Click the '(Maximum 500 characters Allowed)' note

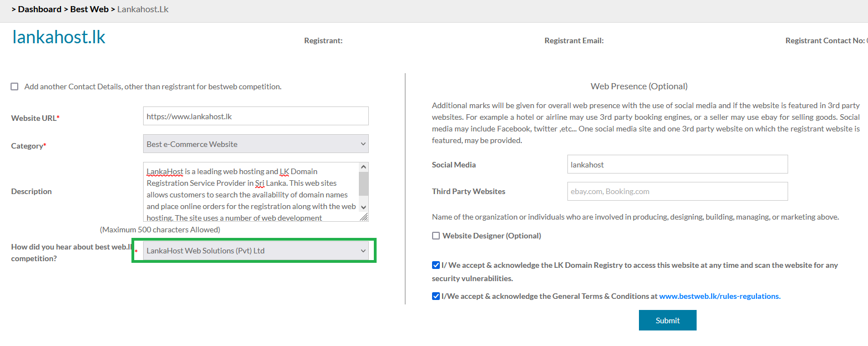(160, 230)
